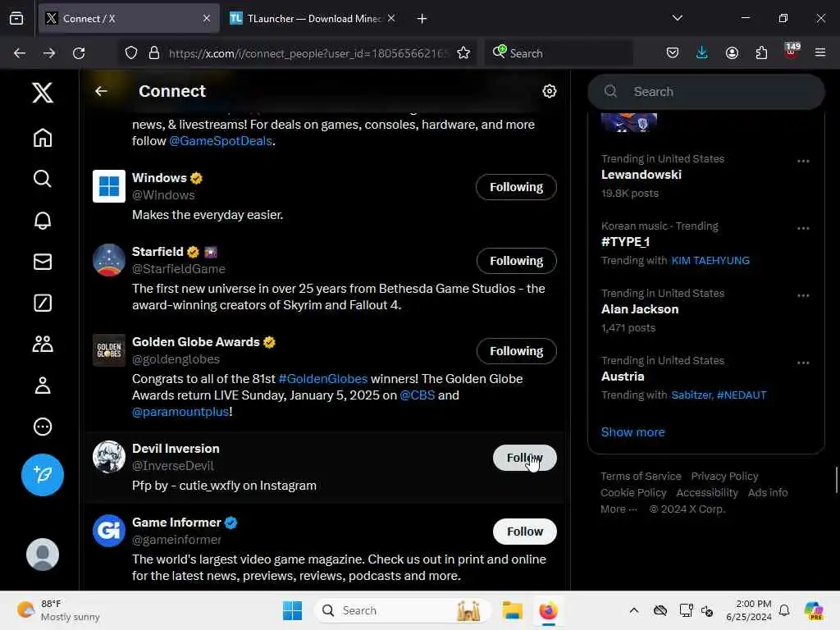The width and height of the screenshot is (840, 630).
Task: Open more options for Lewandowski trend
Action: [802, 162]
